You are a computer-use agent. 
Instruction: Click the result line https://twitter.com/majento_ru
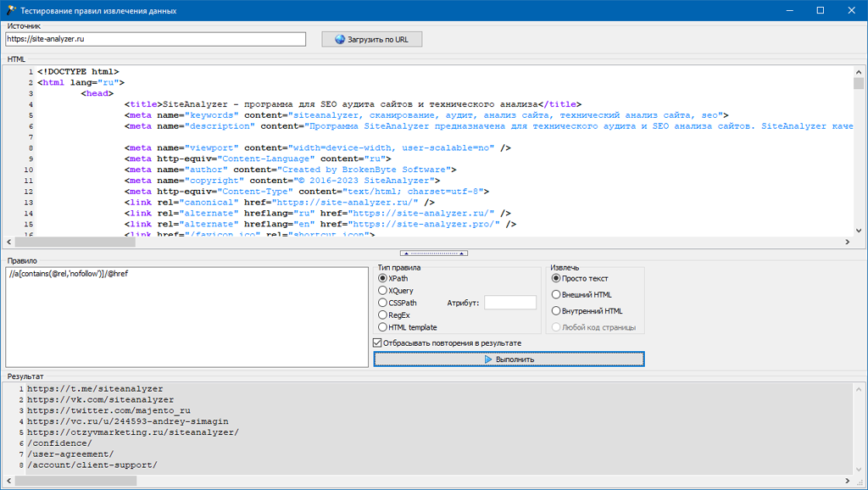click(108, 411)
